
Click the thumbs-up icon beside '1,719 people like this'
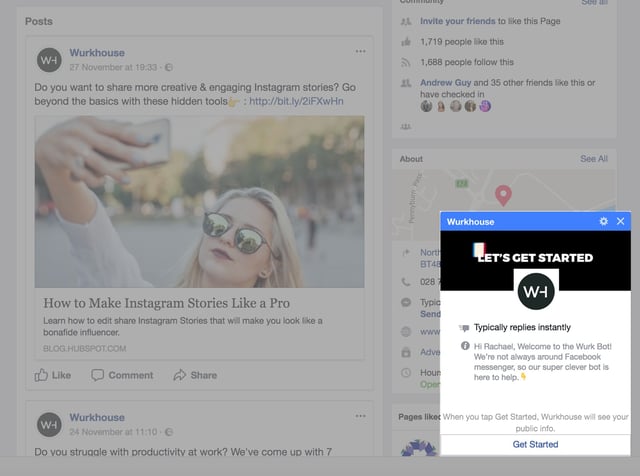(x=406, y=42)
